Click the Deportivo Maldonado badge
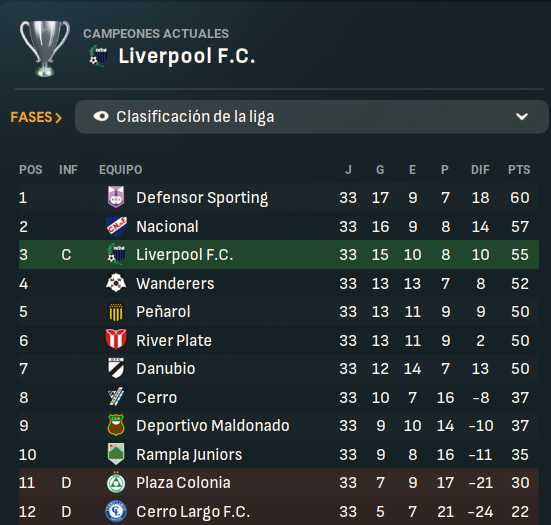Viewport: 551px width, 525px height. tap(116, 425)
